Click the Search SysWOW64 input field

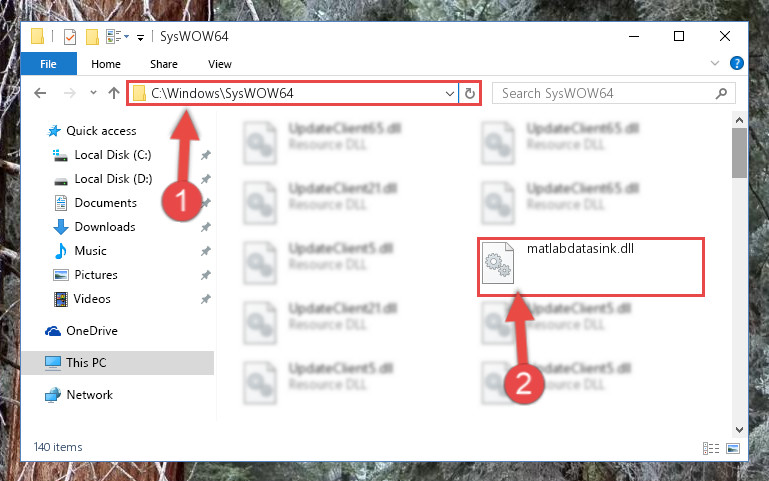pos(606,93)
